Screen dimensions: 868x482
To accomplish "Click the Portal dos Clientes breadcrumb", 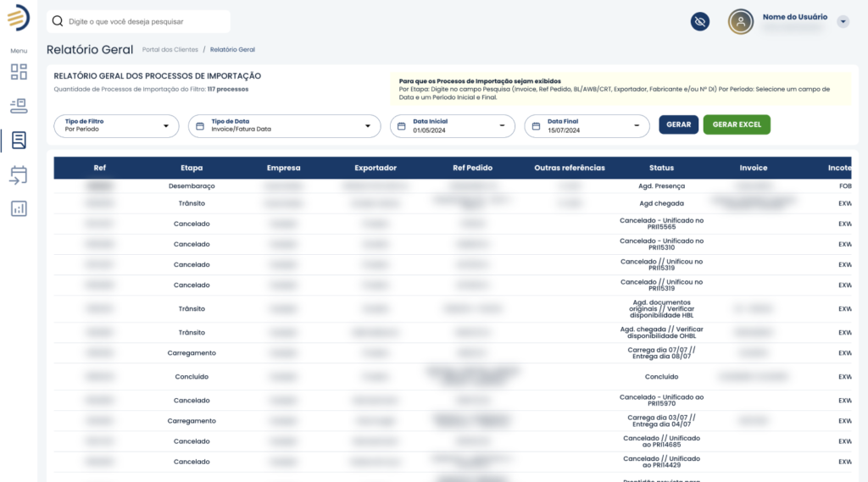I will coord(170,50).
